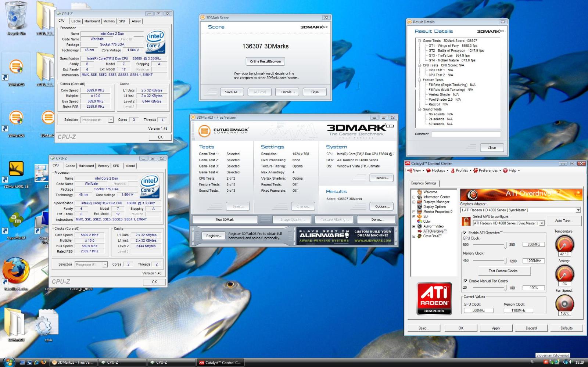Click the Windows Start orb
The height and width of the screenshot is (367, 588).
click(x=8, y=362)
